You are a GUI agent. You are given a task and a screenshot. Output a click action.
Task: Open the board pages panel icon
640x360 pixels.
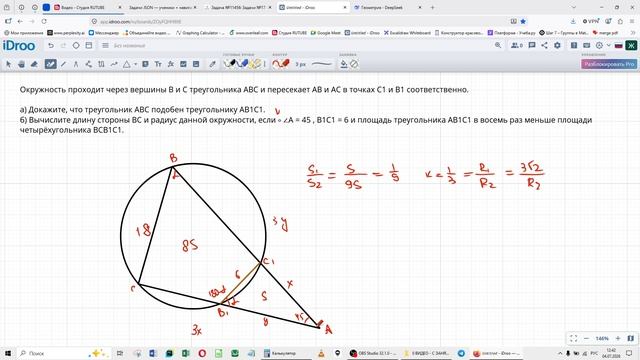(x=89, y=46)
